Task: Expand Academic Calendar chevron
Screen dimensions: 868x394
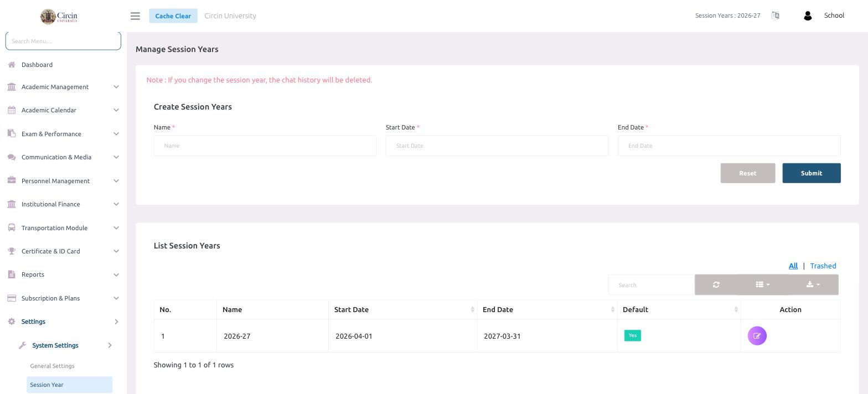Action: click(116, 110)
